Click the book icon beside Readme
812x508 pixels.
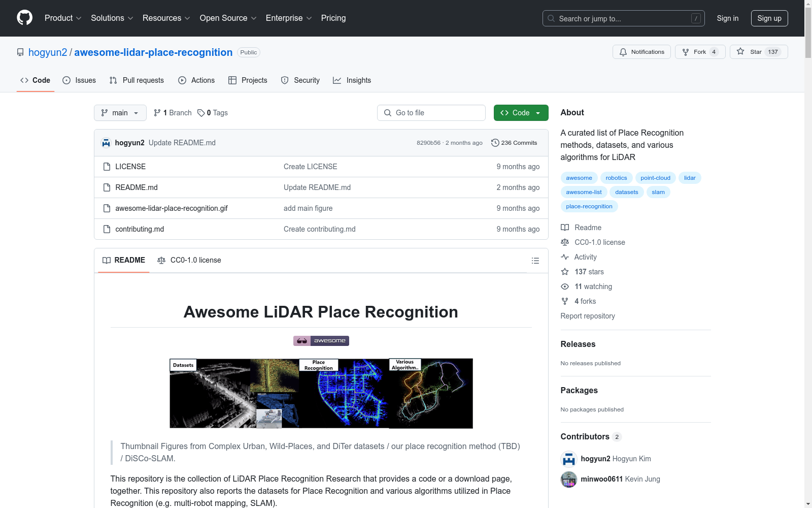coord(565,228)
